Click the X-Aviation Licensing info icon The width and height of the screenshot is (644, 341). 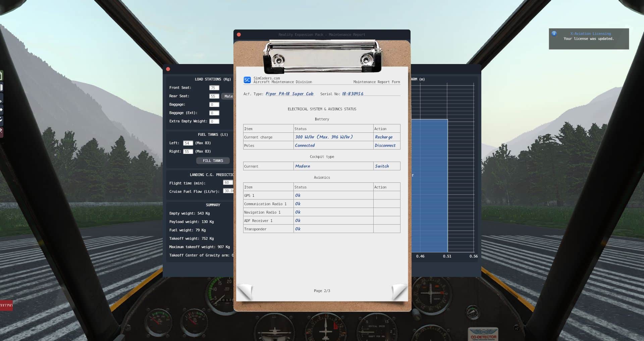(554, 34)
